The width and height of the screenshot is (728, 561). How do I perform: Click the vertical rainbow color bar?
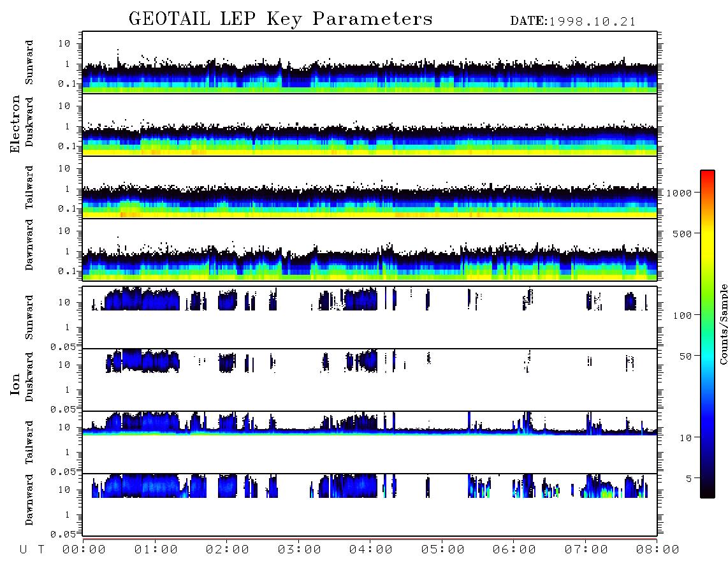(708, 334)
